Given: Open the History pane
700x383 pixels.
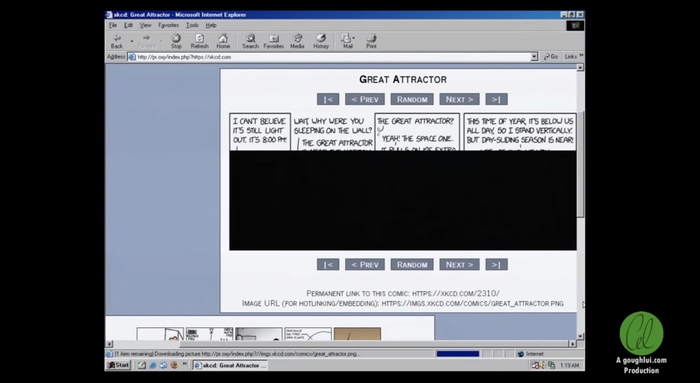Looking at the screenshot, I should coord(321,41).
